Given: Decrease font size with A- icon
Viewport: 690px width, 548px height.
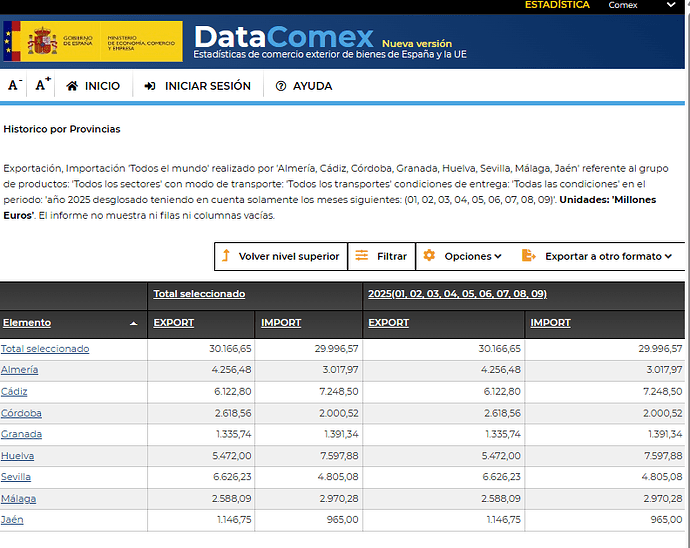Looking at the screenshot, I should click(14, 86).
